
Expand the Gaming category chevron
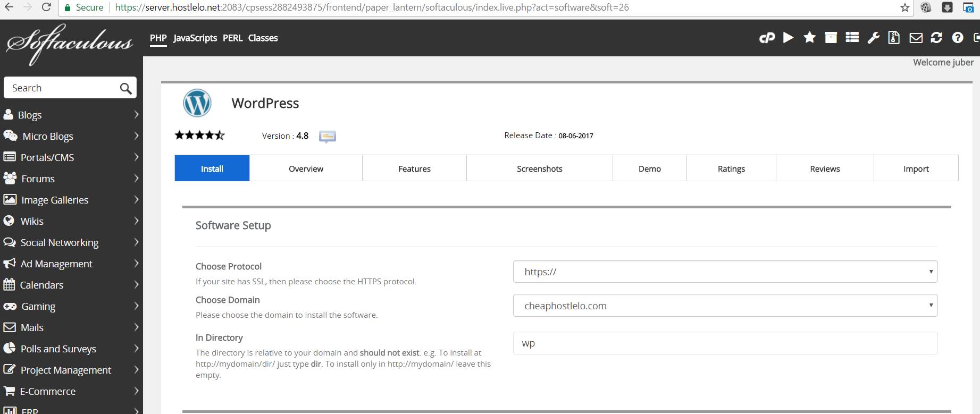[x=136, y=306]
